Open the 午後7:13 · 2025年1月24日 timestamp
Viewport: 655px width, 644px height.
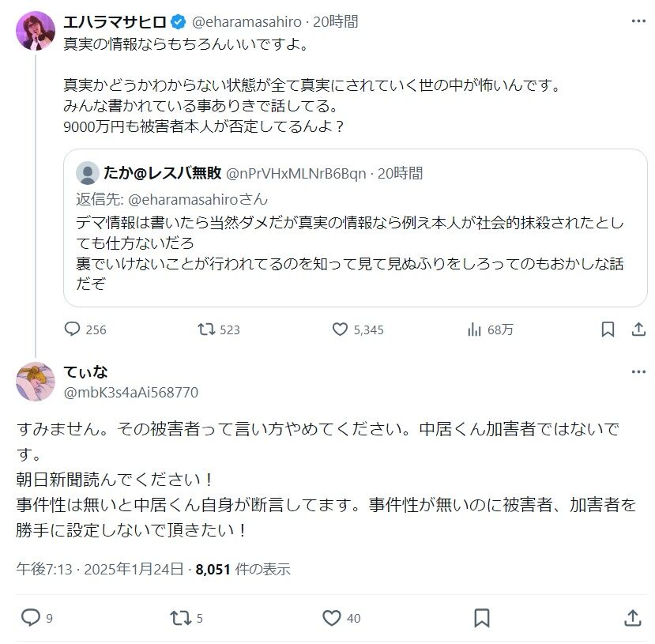(100, 568)
